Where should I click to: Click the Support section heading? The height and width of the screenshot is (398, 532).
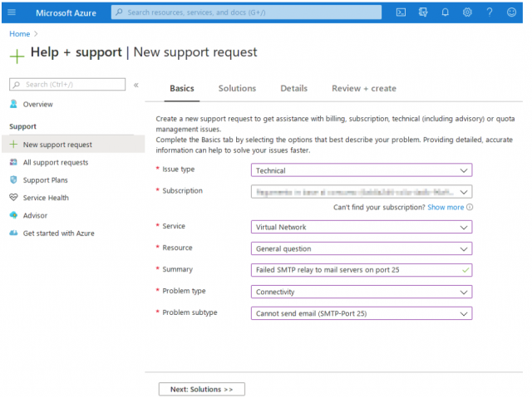coord(22,126)
